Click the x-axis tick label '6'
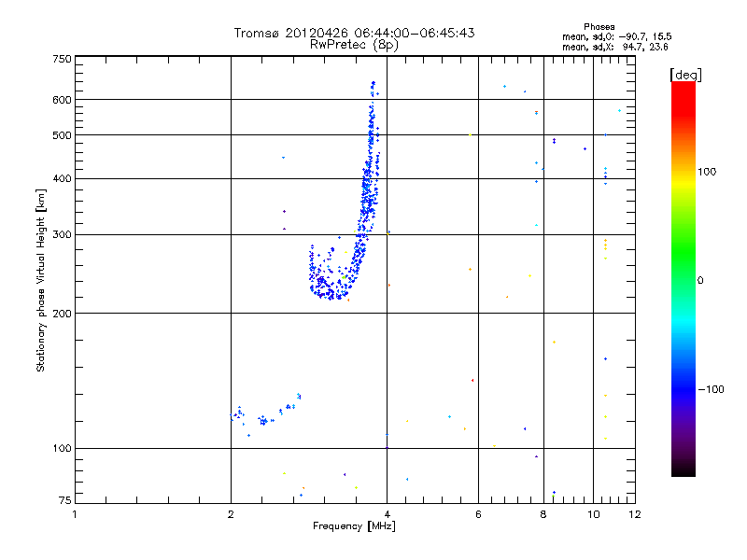Image resolution: width=747 pixels, height=560 pixels. [478, 514]
